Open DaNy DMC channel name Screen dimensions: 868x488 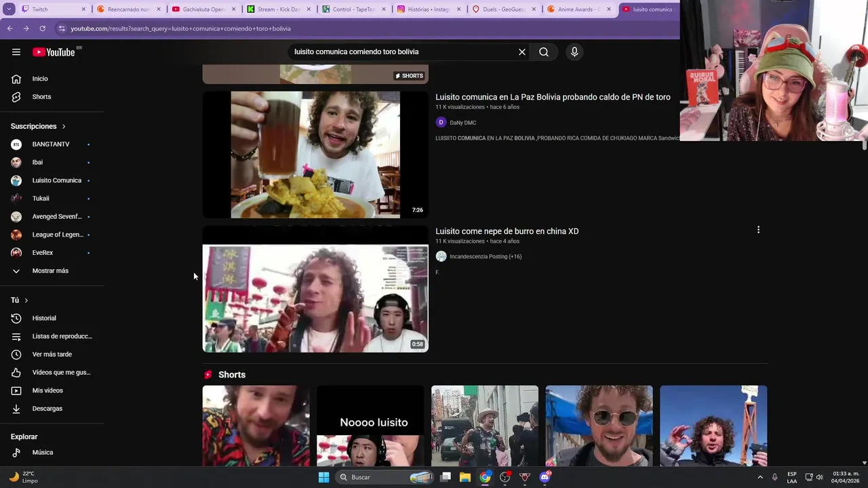tap(462, 123)
